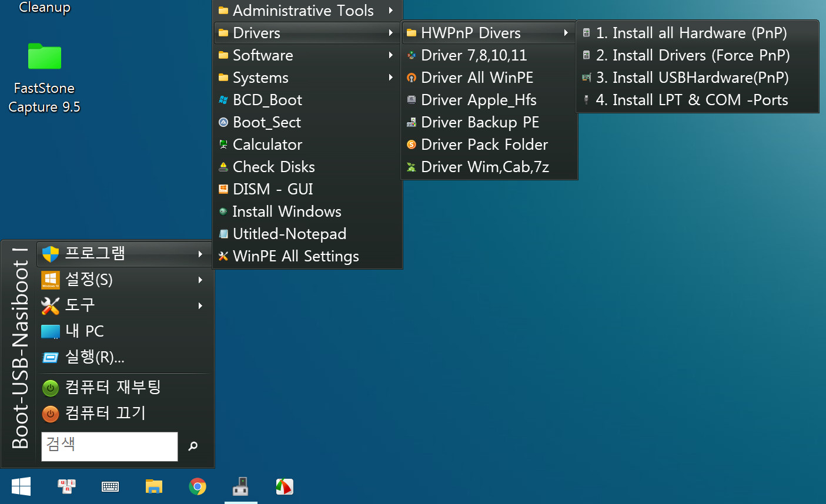The height and width of the screenshot is (504, 826).
Task: Open the on-screen keyboard taskbar icon
Action: tap(110, 486)
